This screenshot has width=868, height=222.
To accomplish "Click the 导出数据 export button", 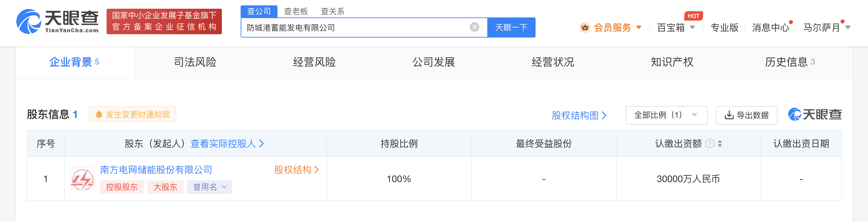I will coord(746,115).
